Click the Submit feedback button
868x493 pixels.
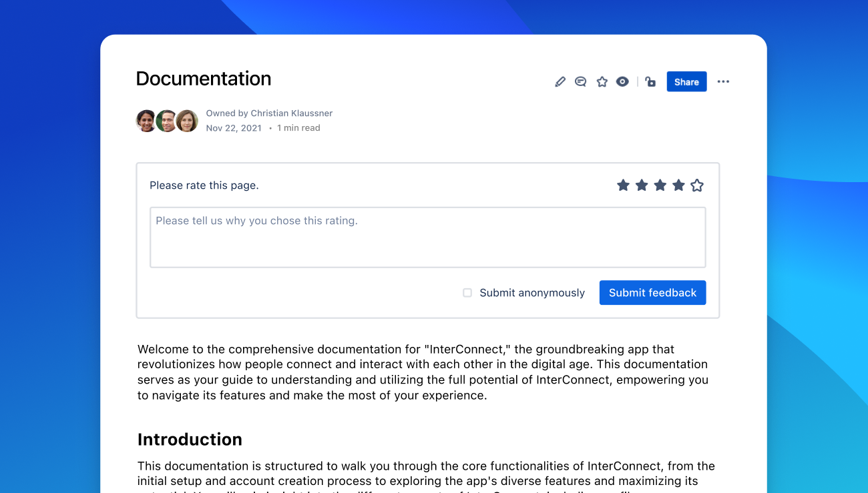(x=652, y=293)
